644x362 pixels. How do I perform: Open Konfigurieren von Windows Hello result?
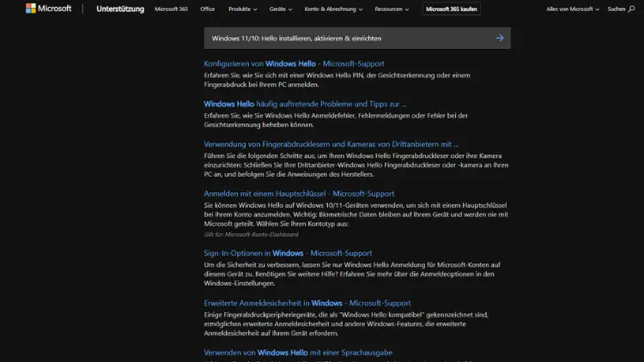pos(294,63)
